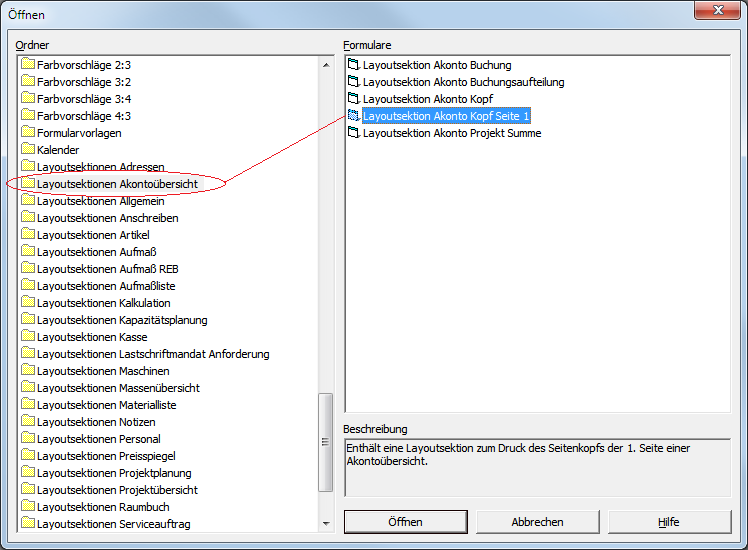Click folder icon next to Farbvorschläge 3:2

(x=28, y=81)
